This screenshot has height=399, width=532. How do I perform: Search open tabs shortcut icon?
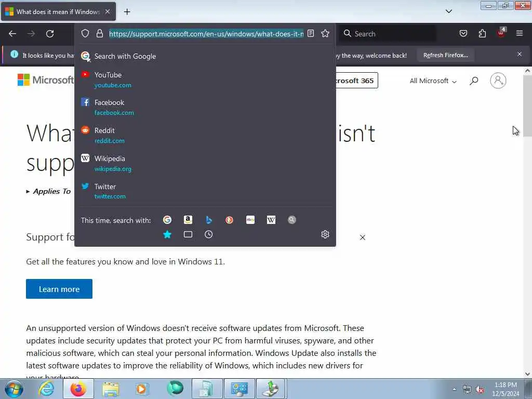(x=188, y=234)
